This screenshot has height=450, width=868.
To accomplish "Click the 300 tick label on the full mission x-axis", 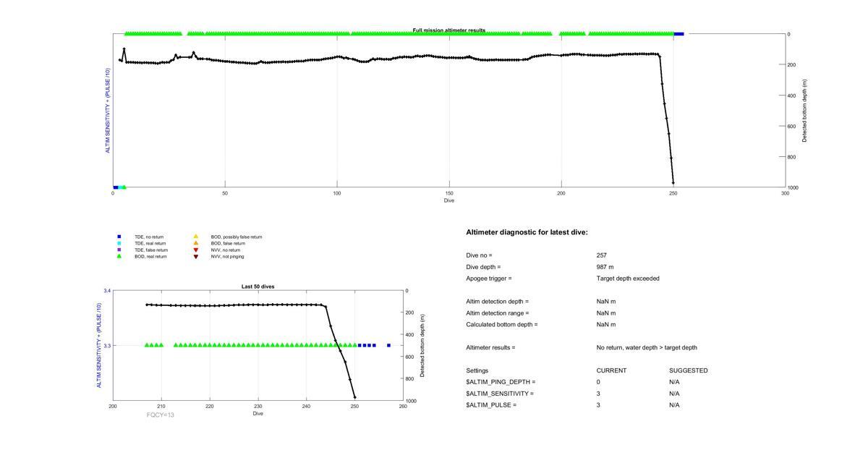I will (x=786, y=193).
